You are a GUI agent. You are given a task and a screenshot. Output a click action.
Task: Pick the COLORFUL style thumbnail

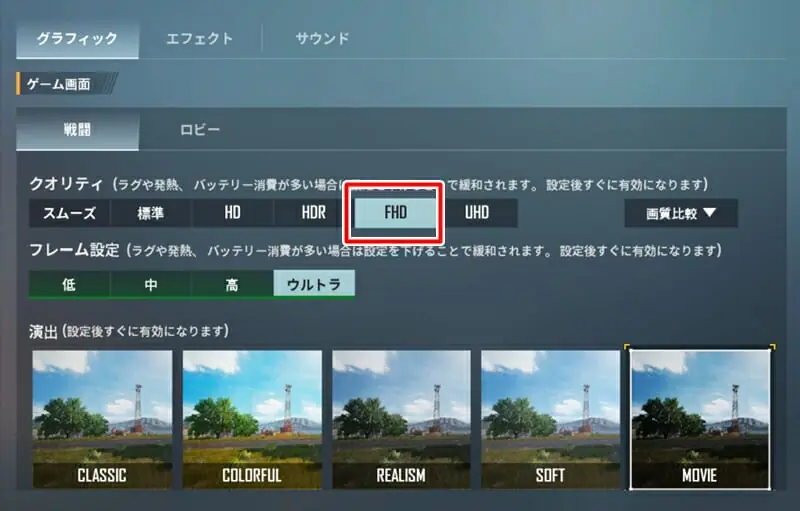coord(252,419)
